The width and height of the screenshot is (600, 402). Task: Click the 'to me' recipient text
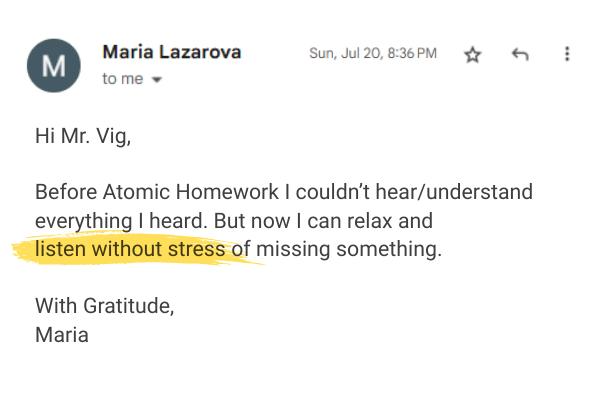(x=122, y=79)
